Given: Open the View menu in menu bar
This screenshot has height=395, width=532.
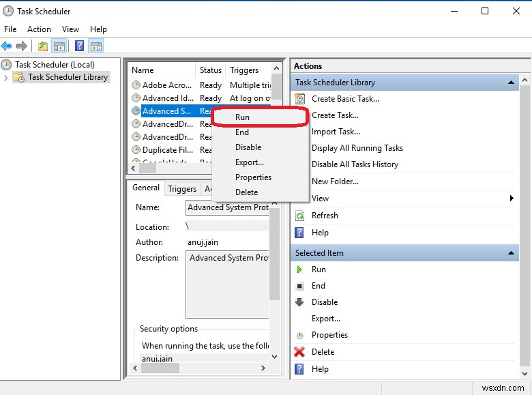Looking at the screenshot, I should [70, 29].
